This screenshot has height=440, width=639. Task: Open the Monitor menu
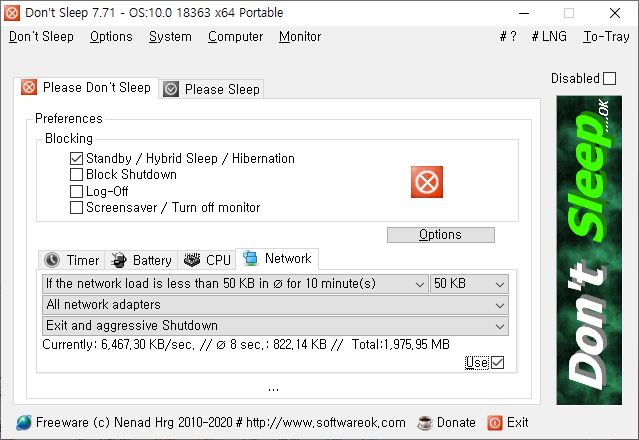click(x=300, y=37)
